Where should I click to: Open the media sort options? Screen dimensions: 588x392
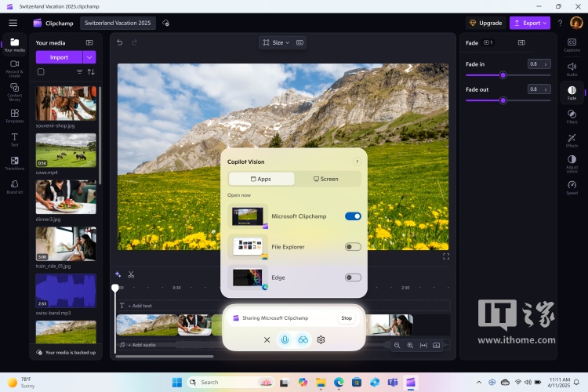91,72
